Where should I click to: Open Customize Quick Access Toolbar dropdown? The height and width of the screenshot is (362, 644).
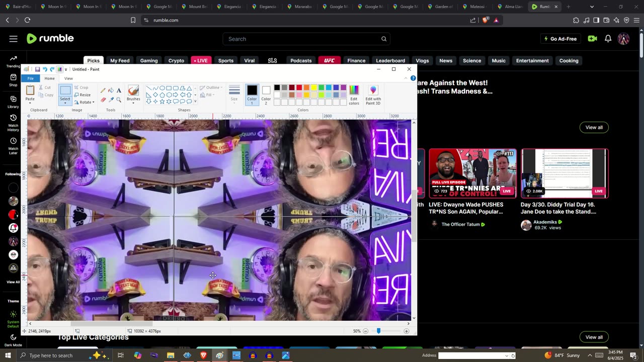pos(66,69)
